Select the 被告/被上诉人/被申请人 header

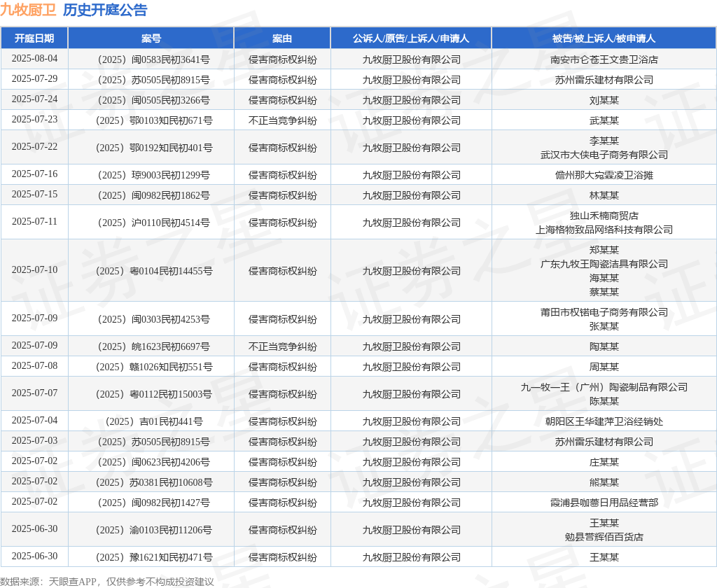(x=604, y=38)
